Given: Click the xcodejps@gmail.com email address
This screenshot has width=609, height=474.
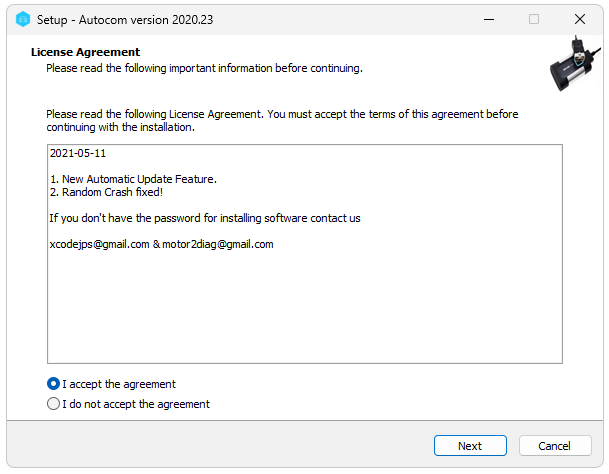Looking at the screenshot, I should pyautogui.click(x=99, y=244).
